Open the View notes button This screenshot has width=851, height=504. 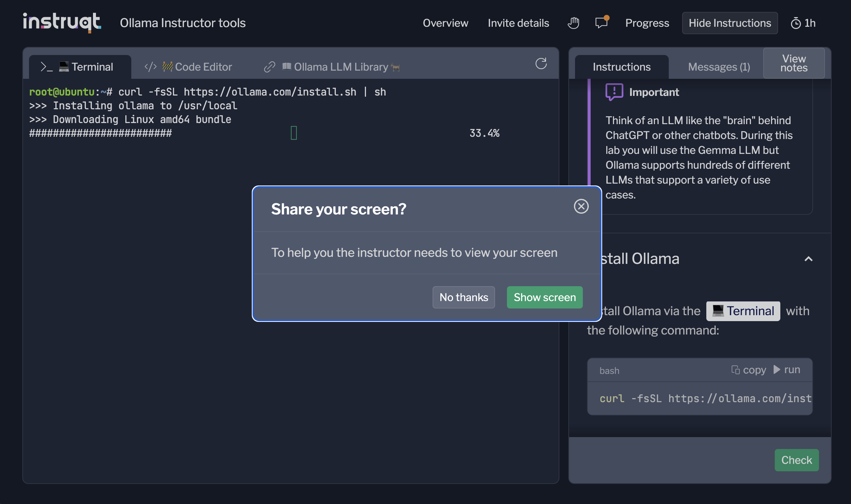pos(794,63)
